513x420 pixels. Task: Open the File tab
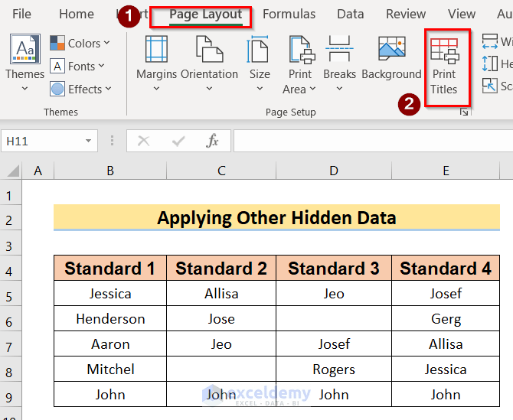21,14
